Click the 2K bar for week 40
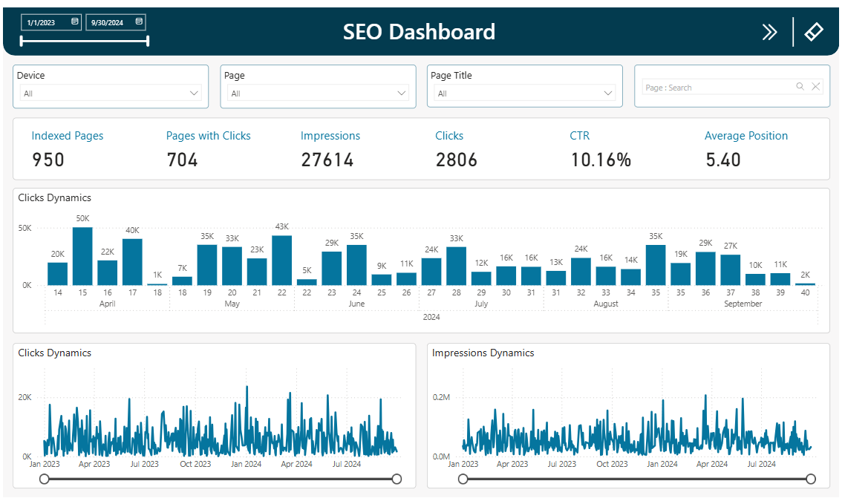Image resolution: width=845 pixels, height=504 pixels. click(805, 284)
